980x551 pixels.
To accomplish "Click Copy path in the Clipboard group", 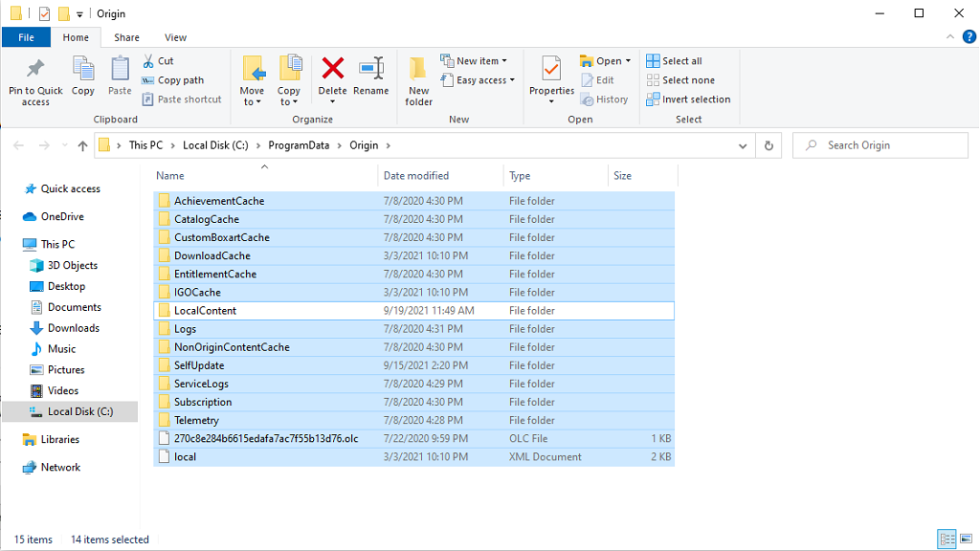I will click(173, 79).
